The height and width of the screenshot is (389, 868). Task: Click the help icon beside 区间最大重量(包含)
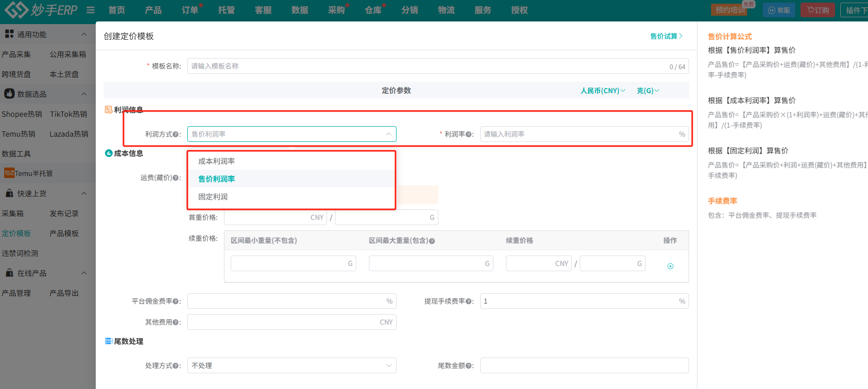432,241
